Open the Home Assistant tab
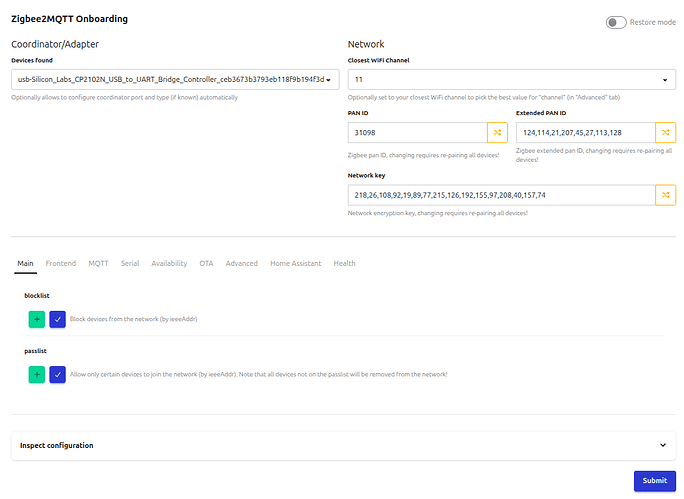The width and height of the screenshot is (684, 499). pos(296,263)
